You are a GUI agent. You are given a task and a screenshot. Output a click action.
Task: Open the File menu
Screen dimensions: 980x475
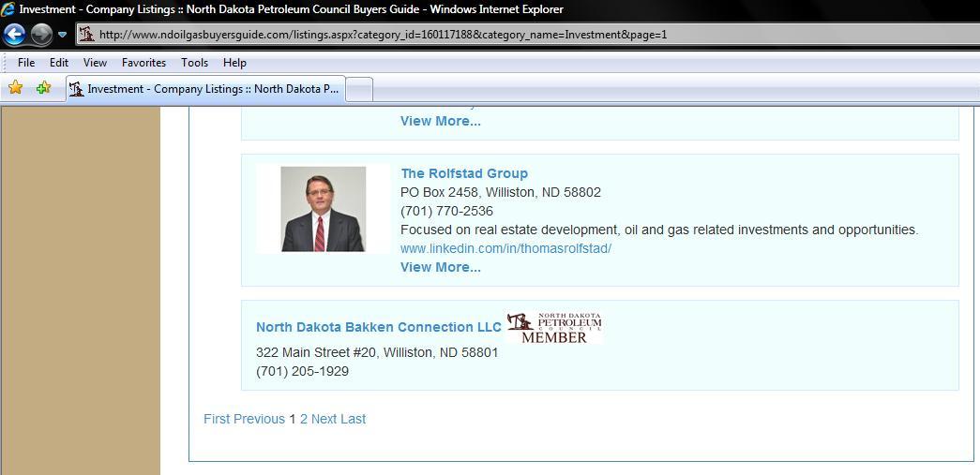[x=26, y=63]
